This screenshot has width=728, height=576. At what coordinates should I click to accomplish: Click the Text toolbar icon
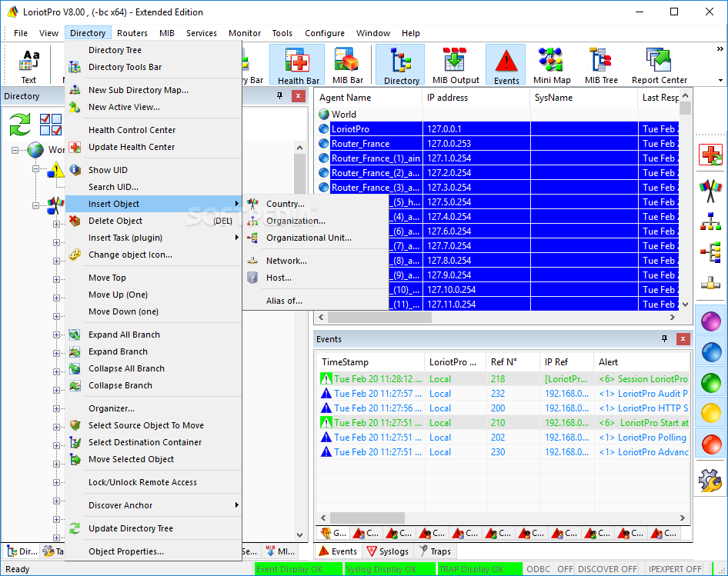click(28, 65)
